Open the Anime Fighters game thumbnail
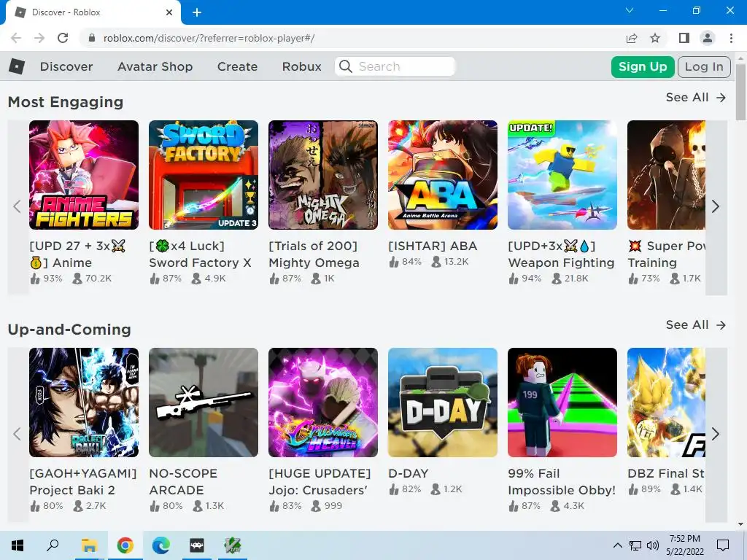 (x=84, y=175)
